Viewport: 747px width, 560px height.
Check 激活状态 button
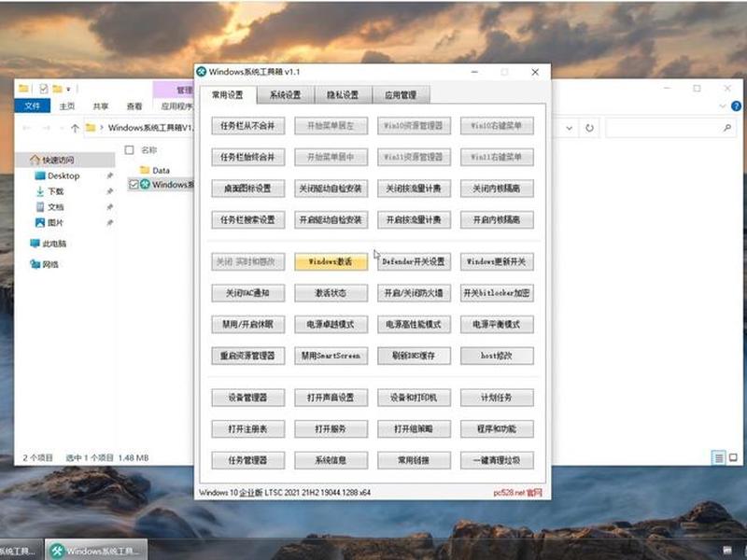(331, 293)
